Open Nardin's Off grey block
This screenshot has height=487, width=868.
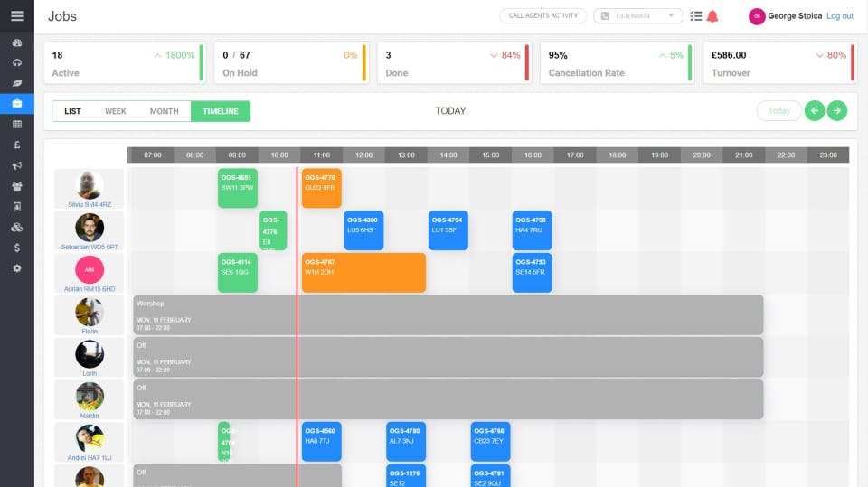tap(448, 399)
